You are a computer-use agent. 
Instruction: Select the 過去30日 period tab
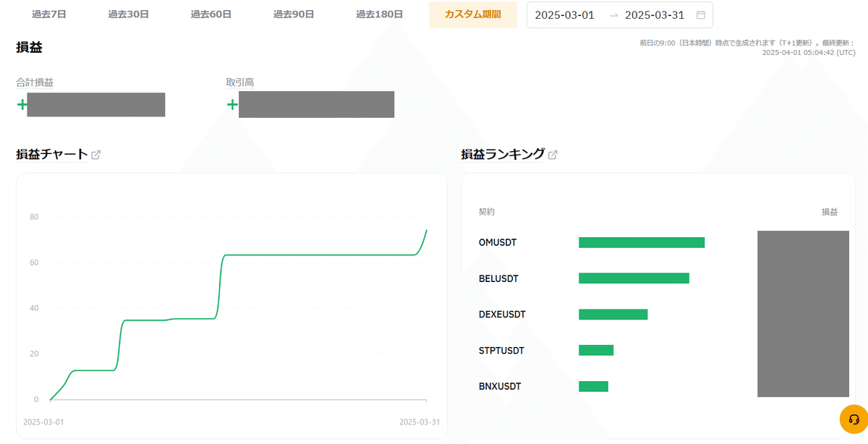click(128, 14)
